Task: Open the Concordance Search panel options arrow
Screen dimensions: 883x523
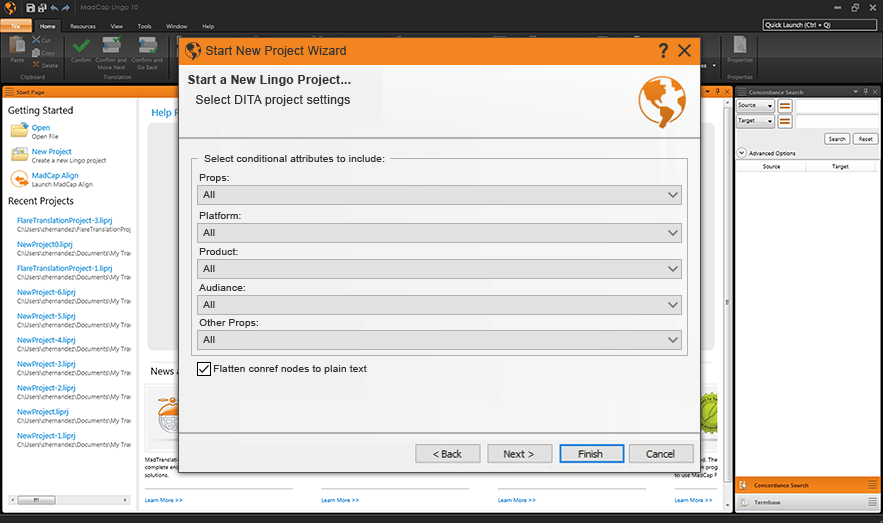Action: 855,92
